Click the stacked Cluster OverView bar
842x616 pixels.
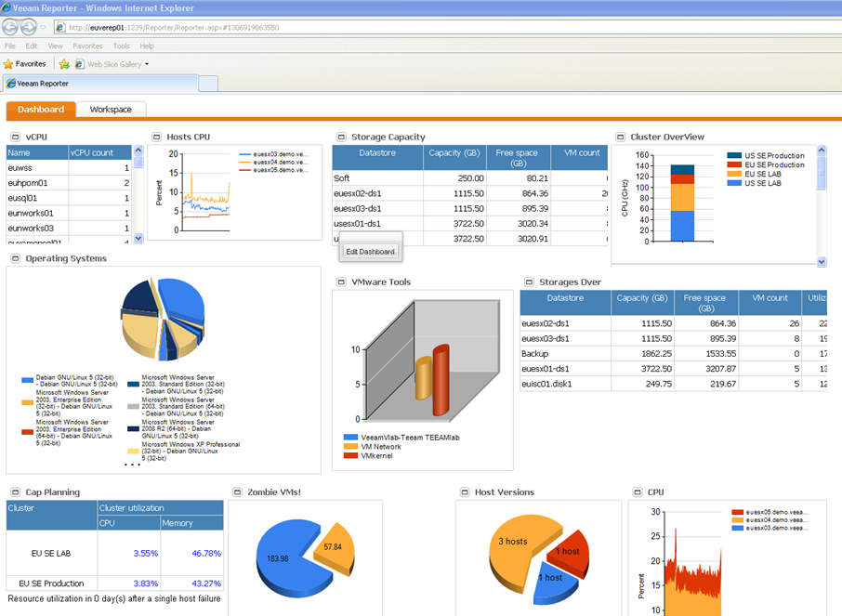682,203
